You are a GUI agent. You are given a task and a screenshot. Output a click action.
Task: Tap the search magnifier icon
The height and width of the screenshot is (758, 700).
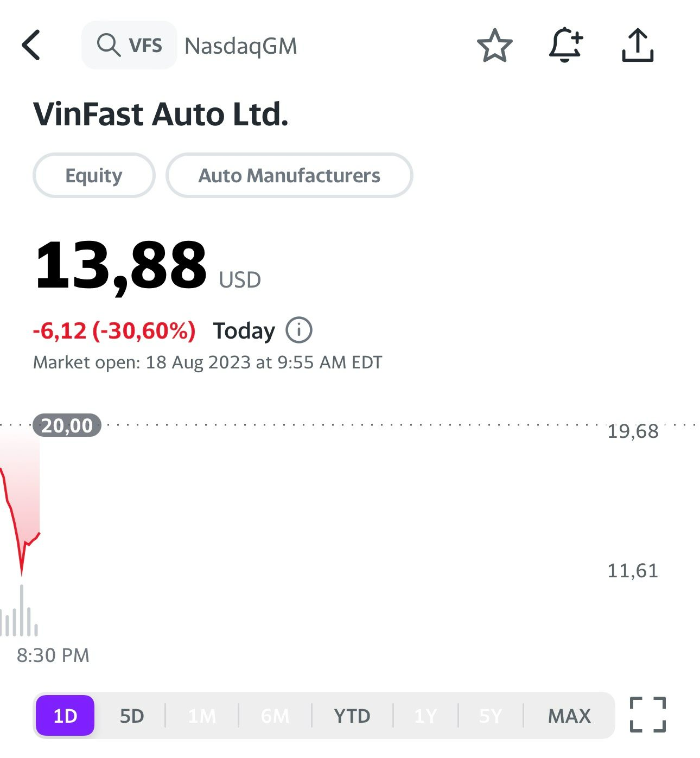tap(109, 45)
